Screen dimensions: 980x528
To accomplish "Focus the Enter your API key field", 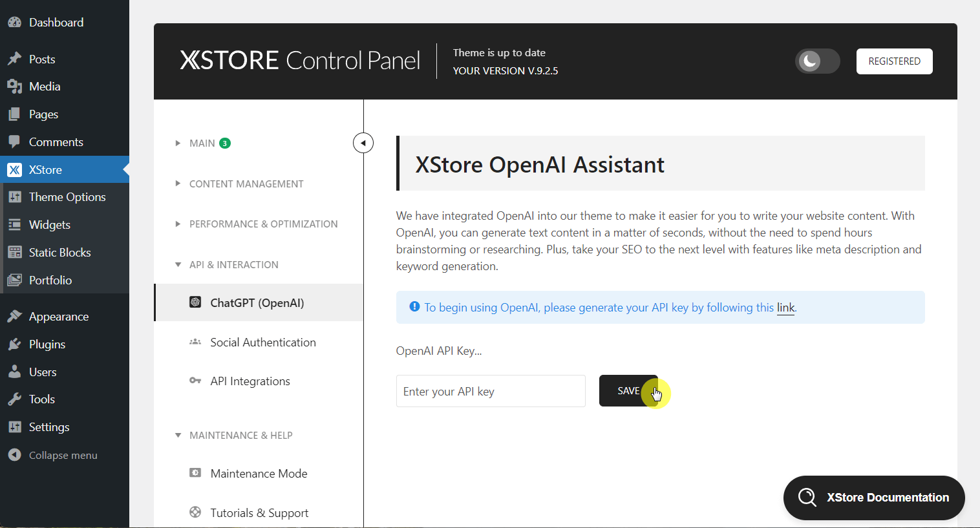I will [x=491, y=391].
